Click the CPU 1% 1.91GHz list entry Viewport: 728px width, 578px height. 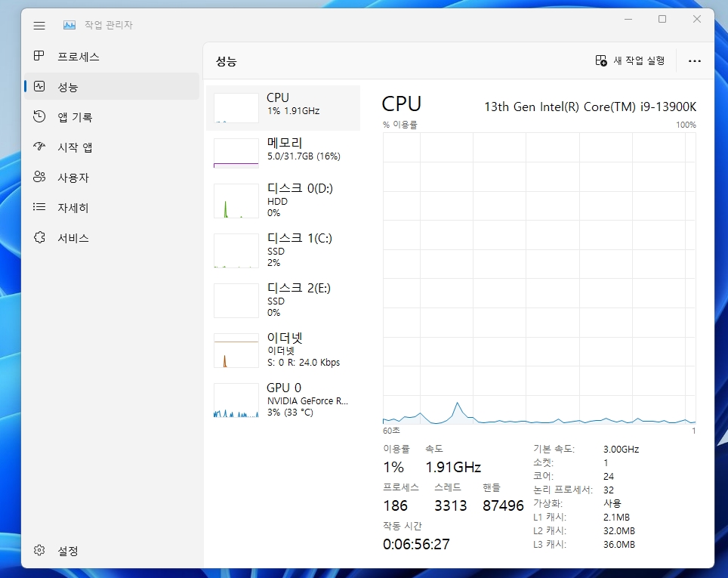pos(283,108)
